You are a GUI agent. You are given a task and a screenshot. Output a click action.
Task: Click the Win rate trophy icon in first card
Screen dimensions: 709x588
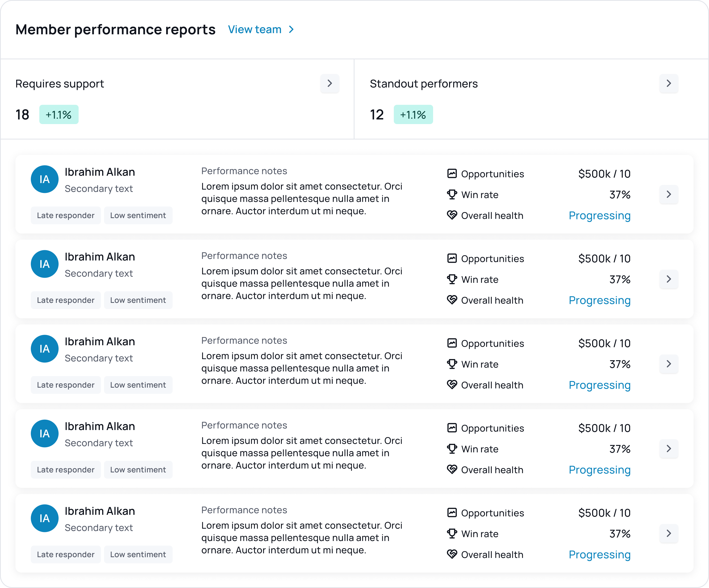pos(452,195)
